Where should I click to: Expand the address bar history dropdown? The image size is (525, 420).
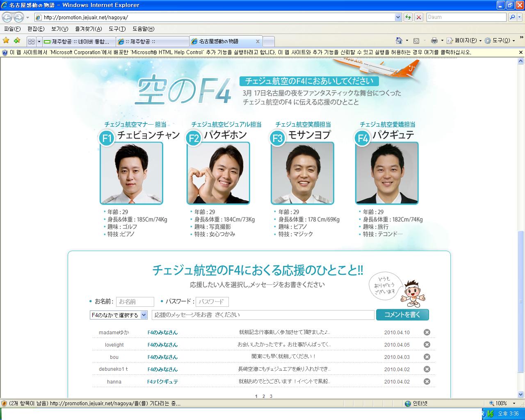398,17
